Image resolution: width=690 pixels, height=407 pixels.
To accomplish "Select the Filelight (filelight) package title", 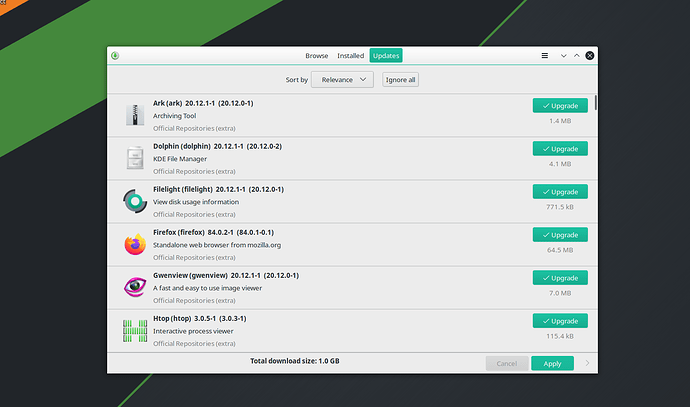I will 218,189.
